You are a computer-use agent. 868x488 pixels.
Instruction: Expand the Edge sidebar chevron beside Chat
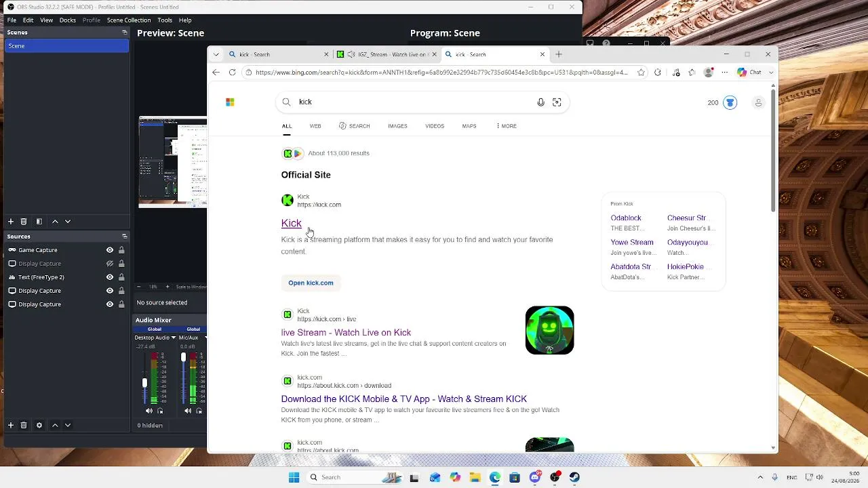pyautogui.click(x=771, y=73)
